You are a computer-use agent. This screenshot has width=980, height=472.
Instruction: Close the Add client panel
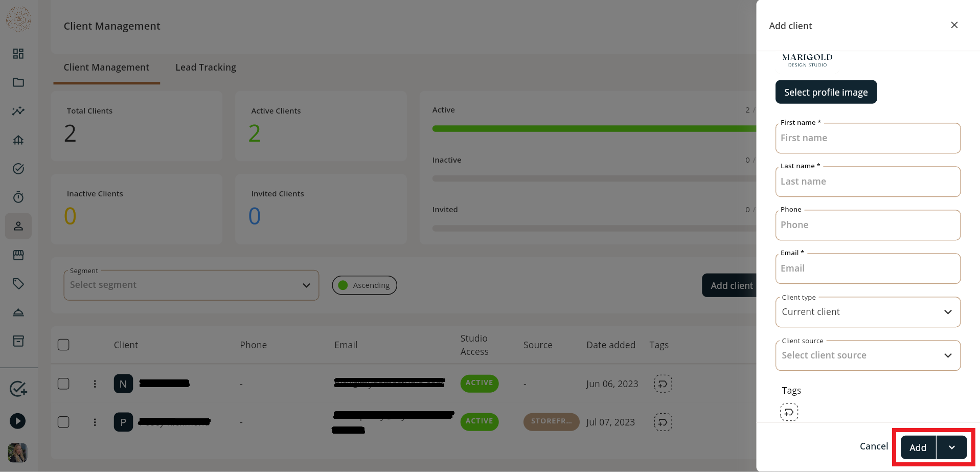pyautogui.click(x=954, y=25)
